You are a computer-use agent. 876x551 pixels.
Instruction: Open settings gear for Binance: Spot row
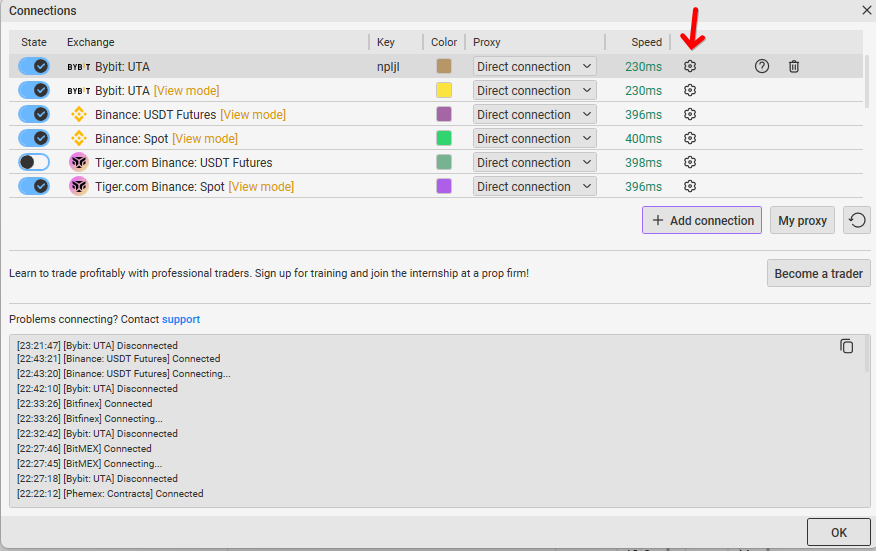[690, 139]
